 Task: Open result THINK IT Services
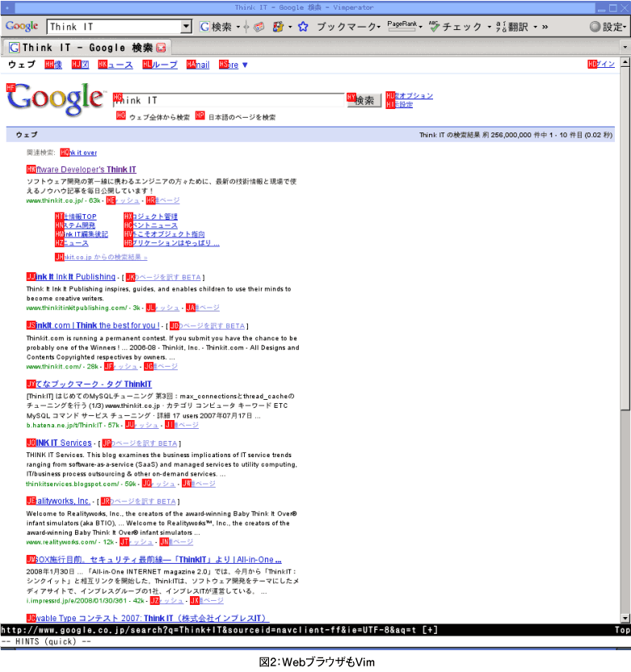click(59, 443)
